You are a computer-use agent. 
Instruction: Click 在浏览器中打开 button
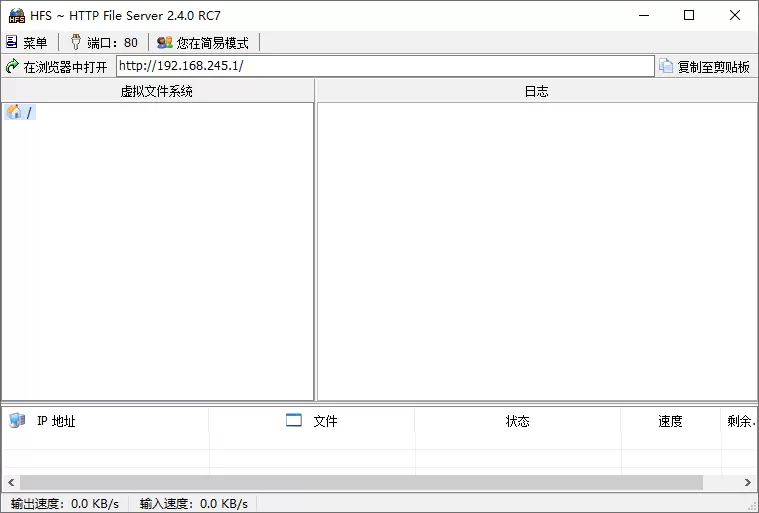(57, 66)
